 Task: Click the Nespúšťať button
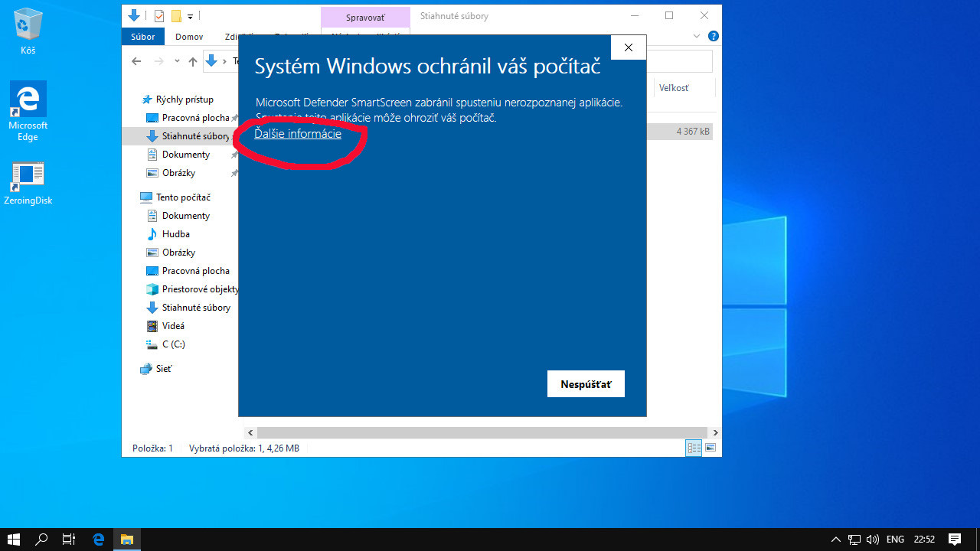coord(586,384)
